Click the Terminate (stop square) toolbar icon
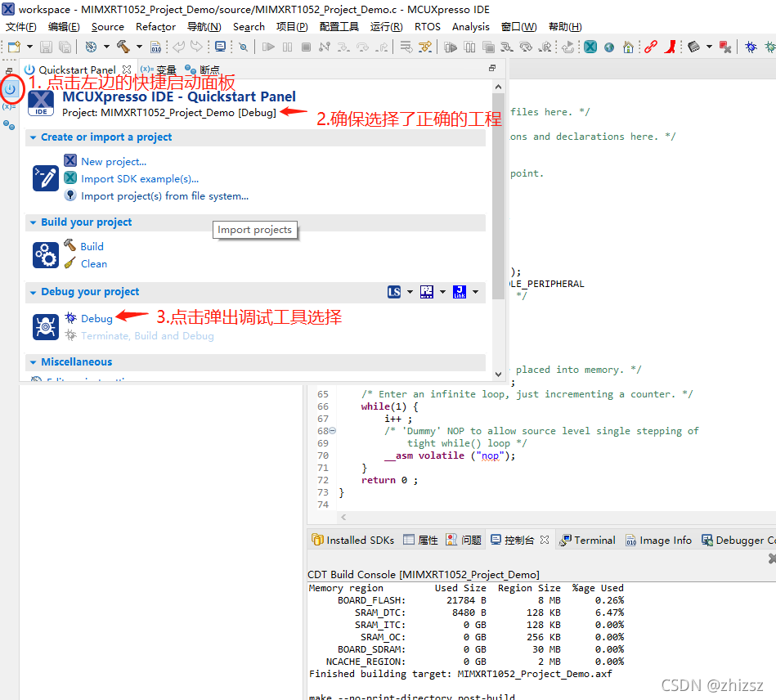776x700 pixels. 307,47
